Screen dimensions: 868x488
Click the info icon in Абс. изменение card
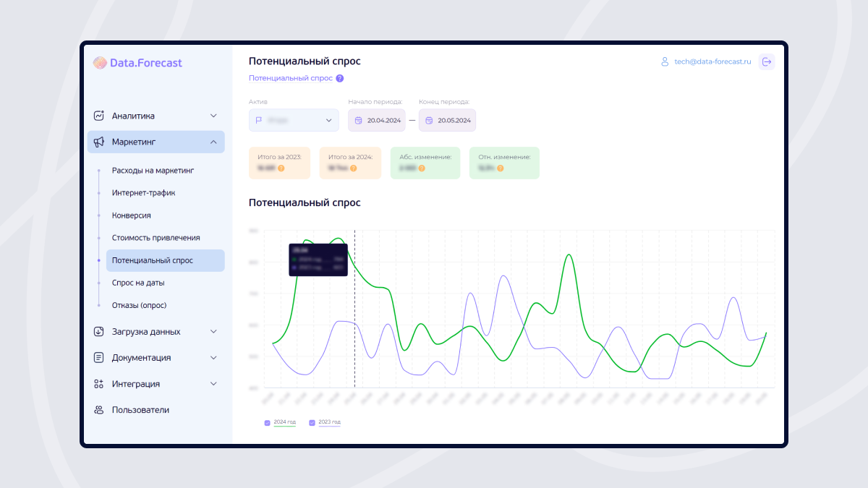tap(422, 168)
